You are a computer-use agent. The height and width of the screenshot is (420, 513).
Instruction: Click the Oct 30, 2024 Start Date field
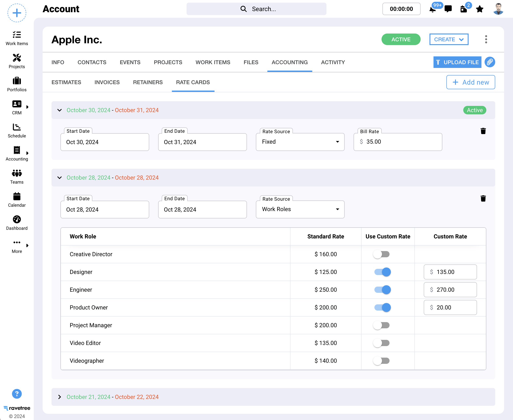coord(105,142)
